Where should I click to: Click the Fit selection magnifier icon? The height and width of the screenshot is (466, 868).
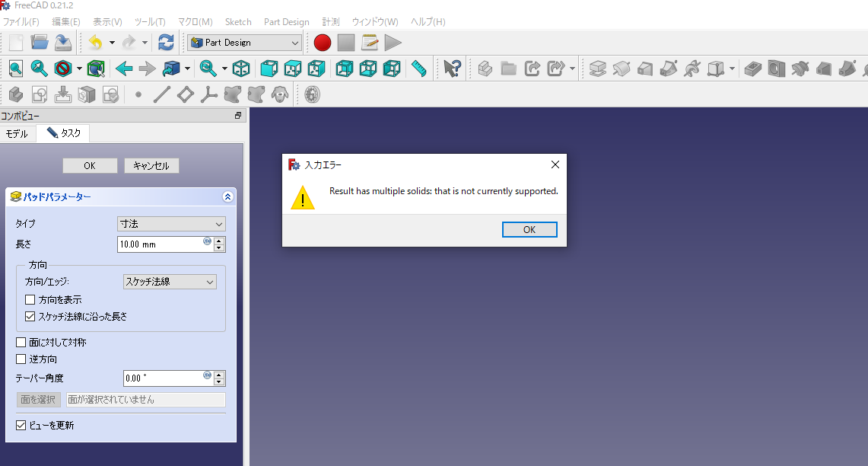[39, 69]
